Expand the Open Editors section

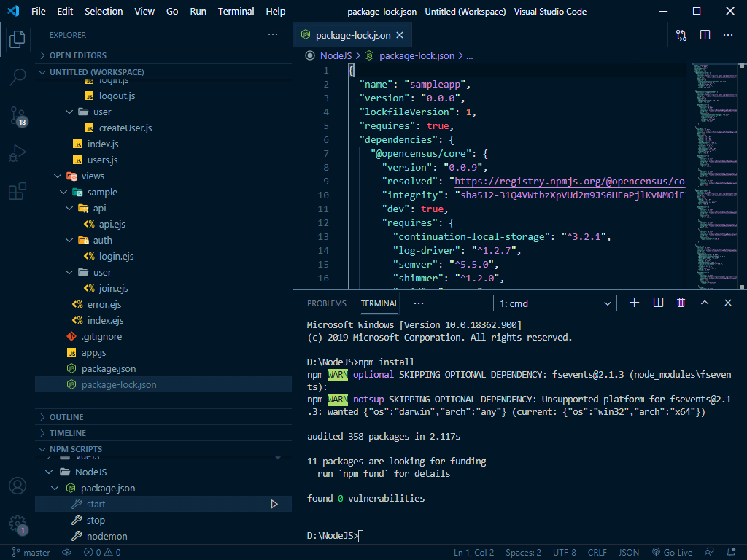[163, 55]
